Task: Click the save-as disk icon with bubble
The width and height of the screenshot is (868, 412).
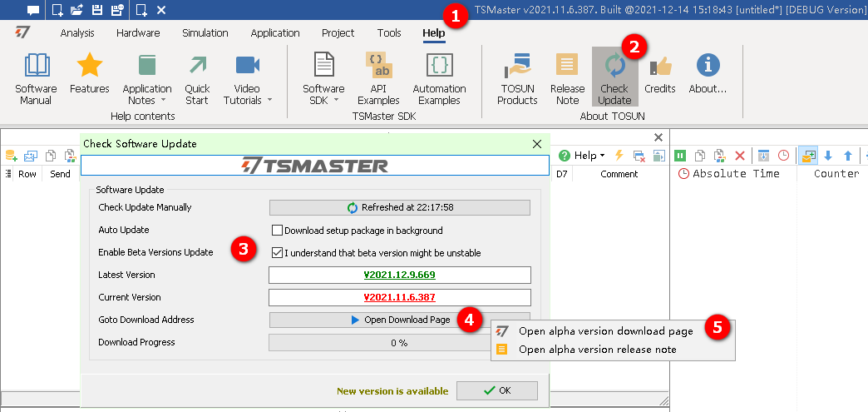Action: 117,9
